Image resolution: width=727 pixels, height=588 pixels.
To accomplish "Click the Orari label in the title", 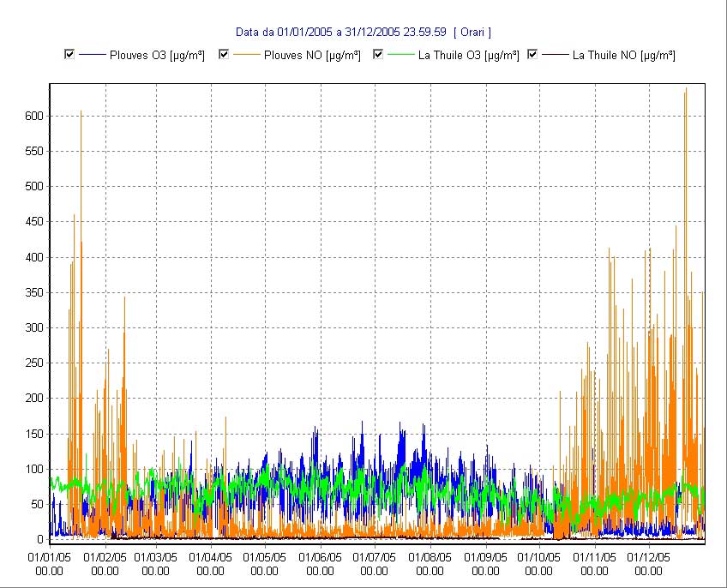I will [472, 32].
